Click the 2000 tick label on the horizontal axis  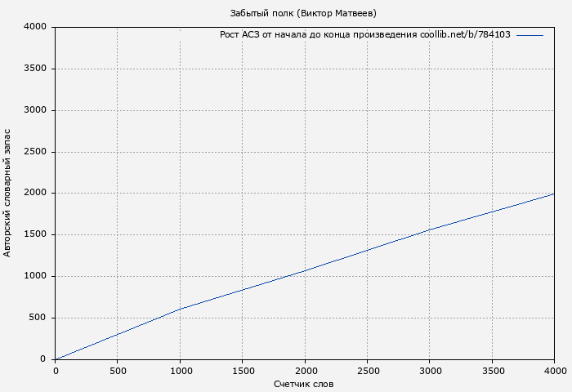click(x=305, y=370)
